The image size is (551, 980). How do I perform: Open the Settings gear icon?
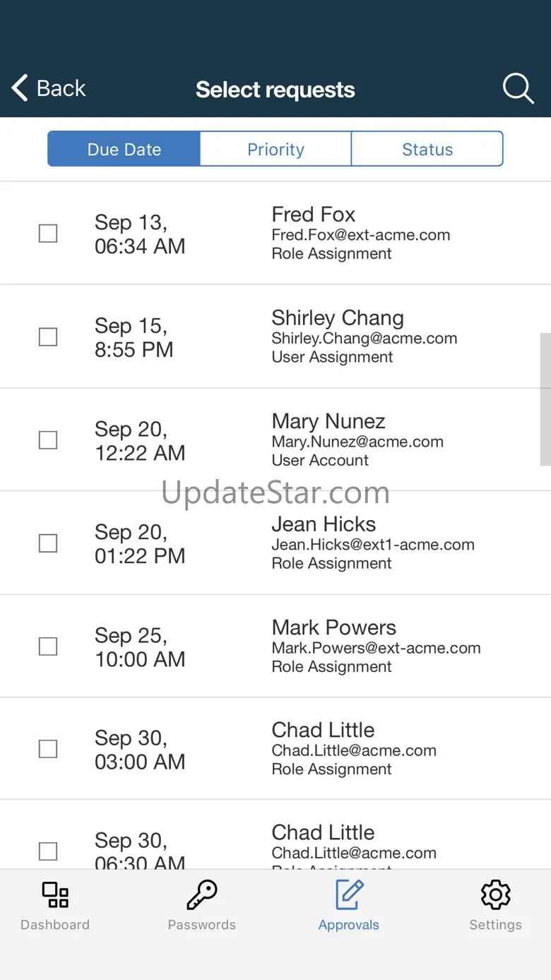pos(496,895)
